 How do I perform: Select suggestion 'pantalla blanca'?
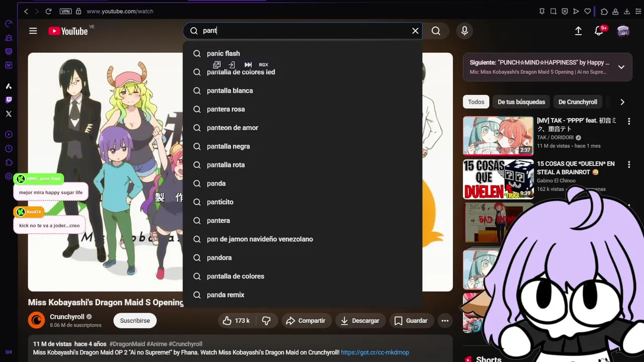(302, 90)
